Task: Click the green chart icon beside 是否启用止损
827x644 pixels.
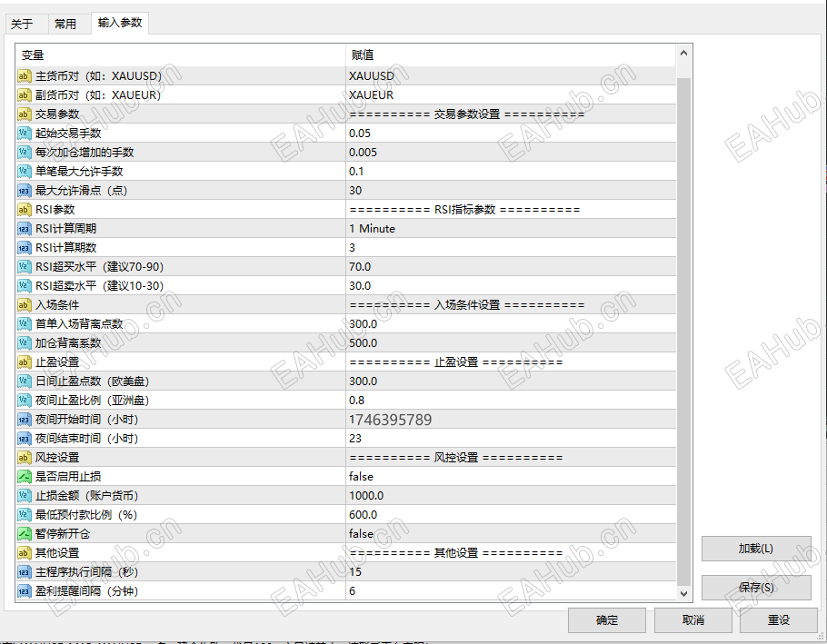Action: [23, 476]
